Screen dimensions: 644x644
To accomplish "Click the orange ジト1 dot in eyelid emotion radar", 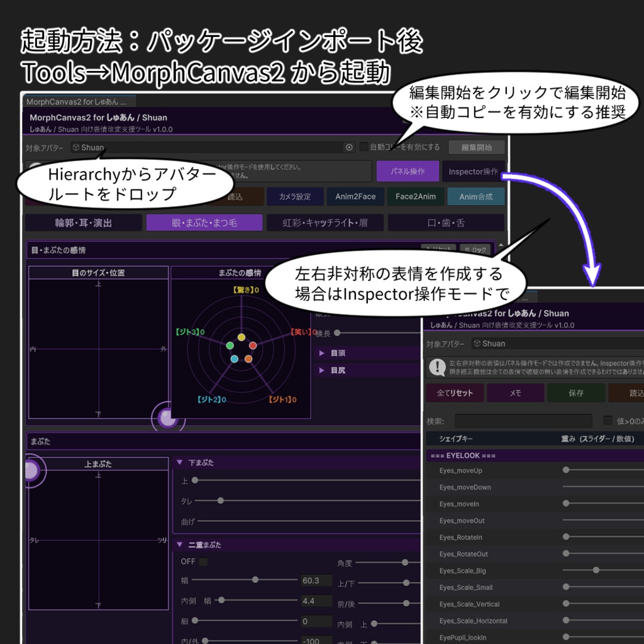I will click(x=248, y=358).
